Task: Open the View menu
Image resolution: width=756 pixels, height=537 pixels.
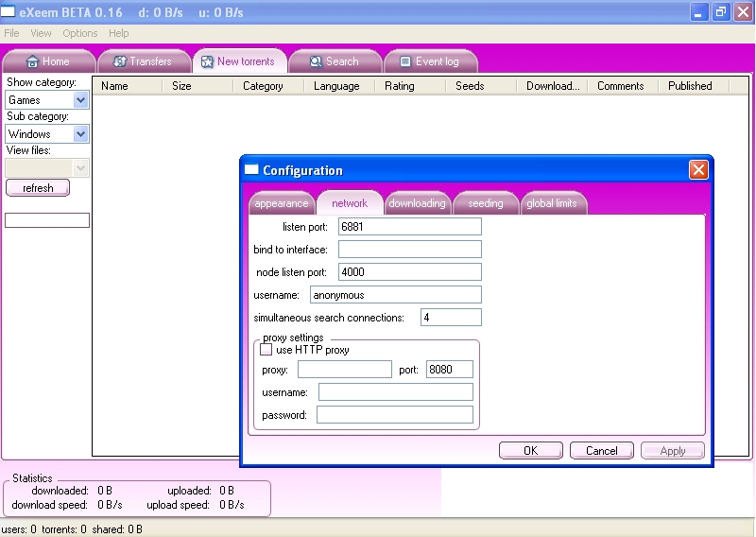Action: pos(41,33)
